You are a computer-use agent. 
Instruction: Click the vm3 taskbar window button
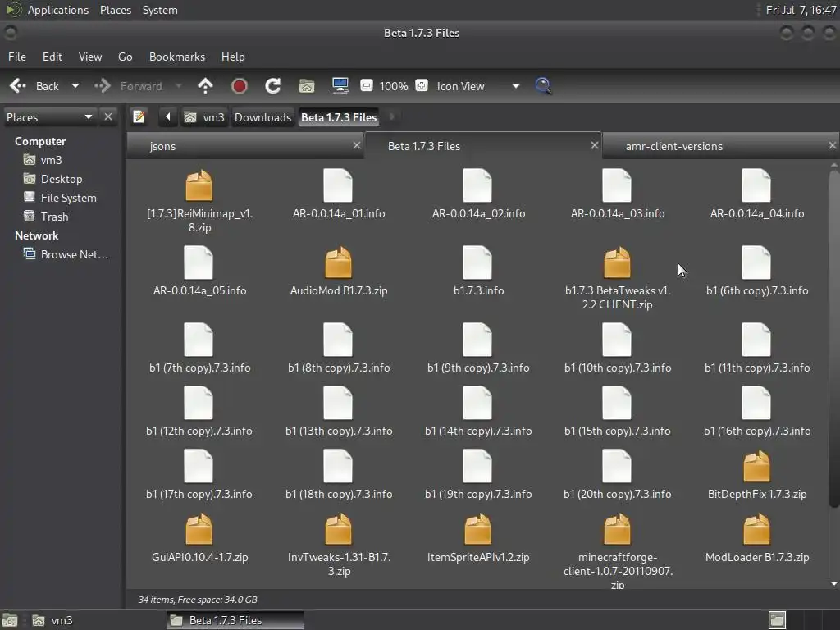click(52, 620)
